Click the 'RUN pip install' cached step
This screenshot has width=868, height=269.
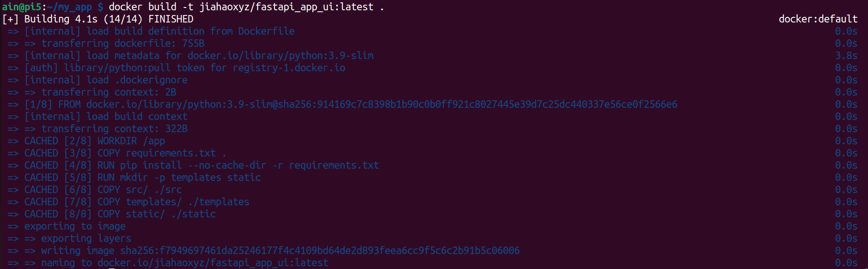point(202,165)
